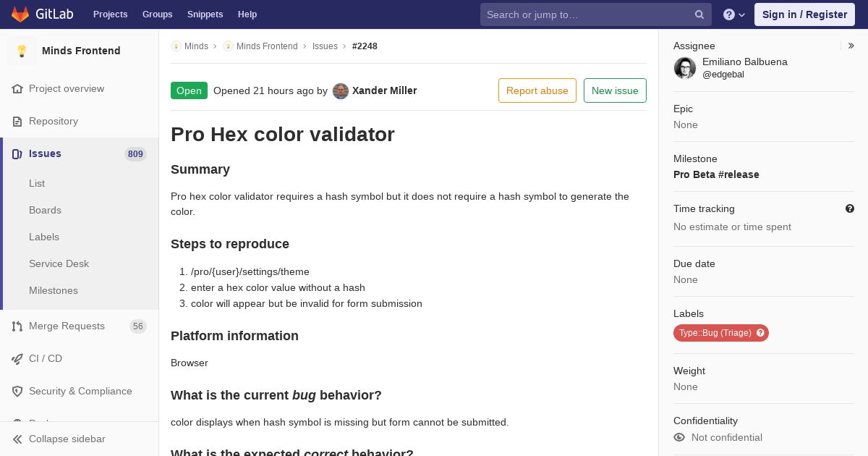
Task: Open the Help question-mark dropdown
Action: click(733, 14)
